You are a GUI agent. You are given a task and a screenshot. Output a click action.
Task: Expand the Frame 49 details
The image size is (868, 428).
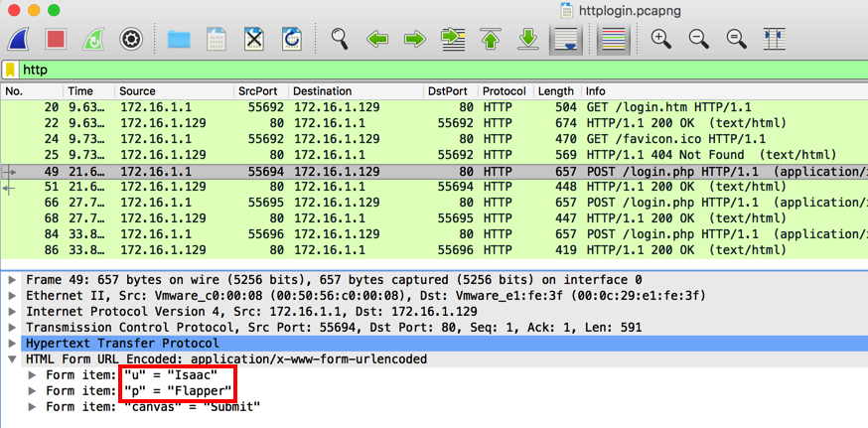tap(12, 280)
